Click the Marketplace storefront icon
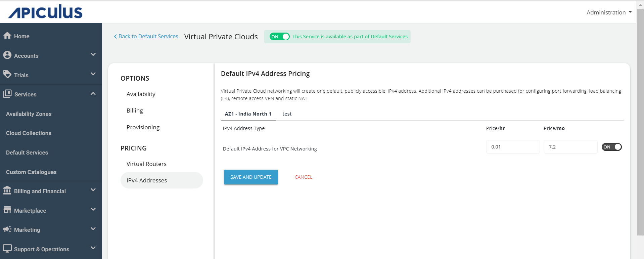The width and height of the screenshot is (644, 259). [x=7, y=210]
